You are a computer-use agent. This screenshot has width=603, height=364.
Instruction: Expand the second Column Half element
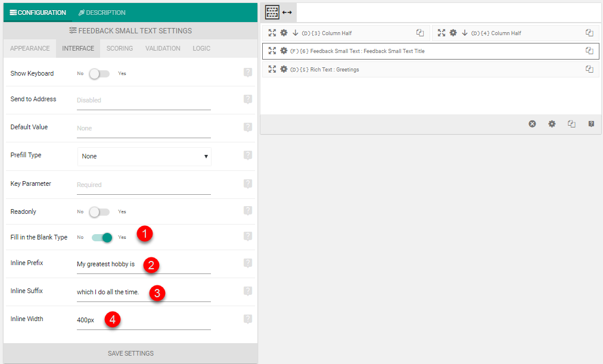[x=442, y=33]
